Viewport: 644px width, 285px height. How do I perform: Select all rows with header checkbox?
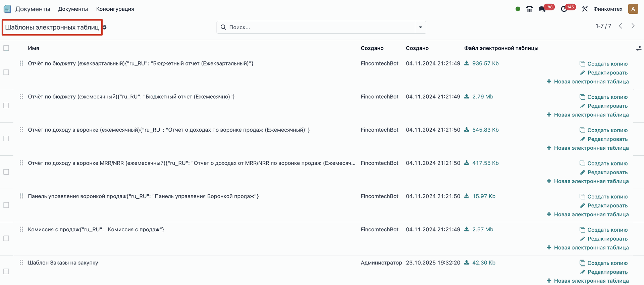coord(6,48)
